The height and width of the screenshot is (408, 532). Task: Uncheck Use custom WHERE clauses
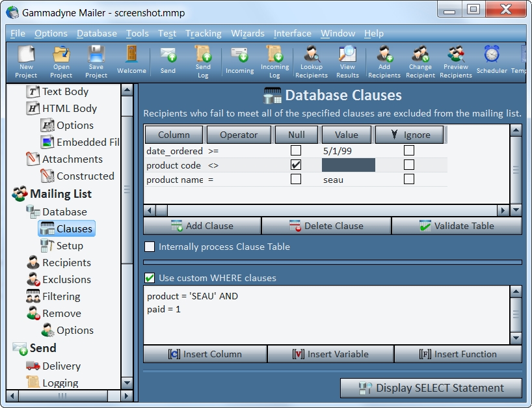[150, 278]
